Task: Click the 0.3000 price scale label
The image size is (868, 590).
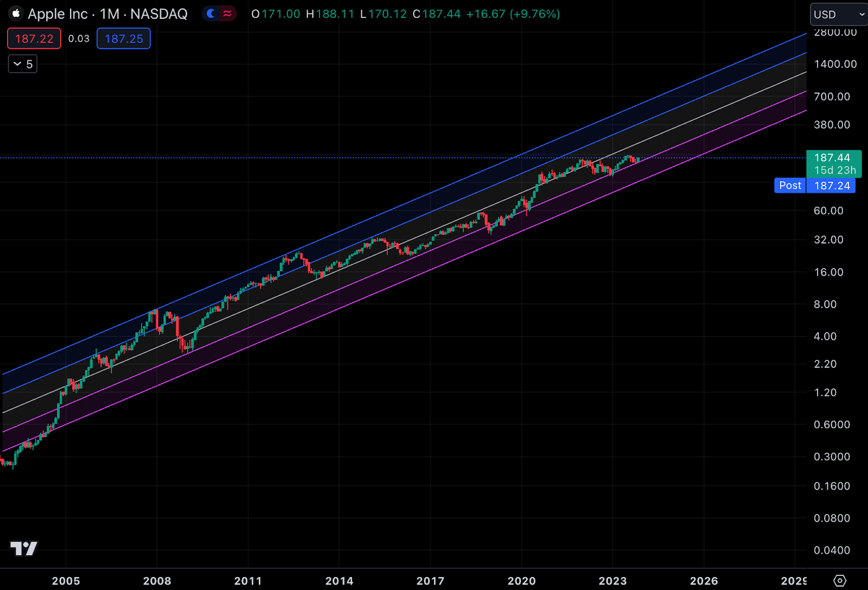Action: tap(832, 456)
